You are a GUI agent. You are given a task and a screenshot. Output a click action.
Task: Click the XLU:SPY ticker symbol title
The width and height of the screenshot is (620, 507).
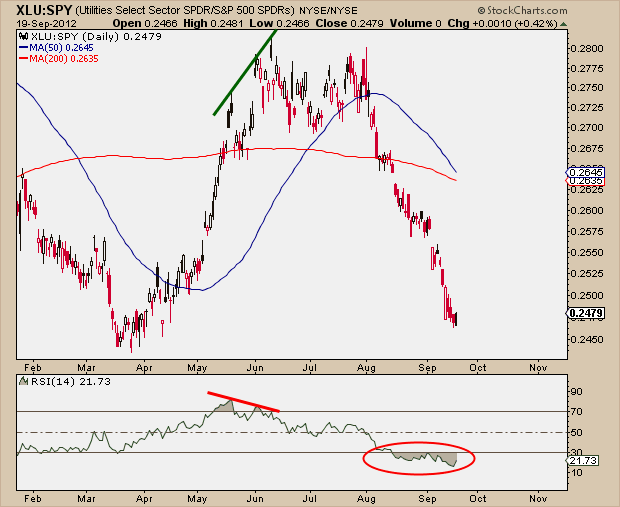click(x=44, y=10)
